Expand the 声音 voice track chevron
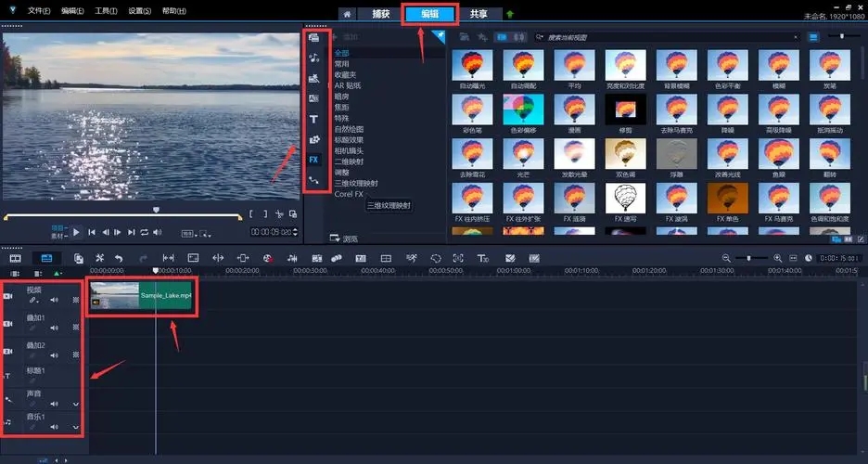This screenshot has height=464, width=868. click(x=76, y=404)
